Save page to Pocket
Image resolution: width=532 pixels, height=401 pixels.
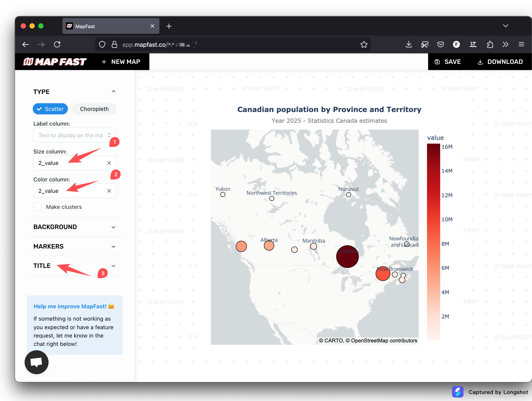click(441, 45)
